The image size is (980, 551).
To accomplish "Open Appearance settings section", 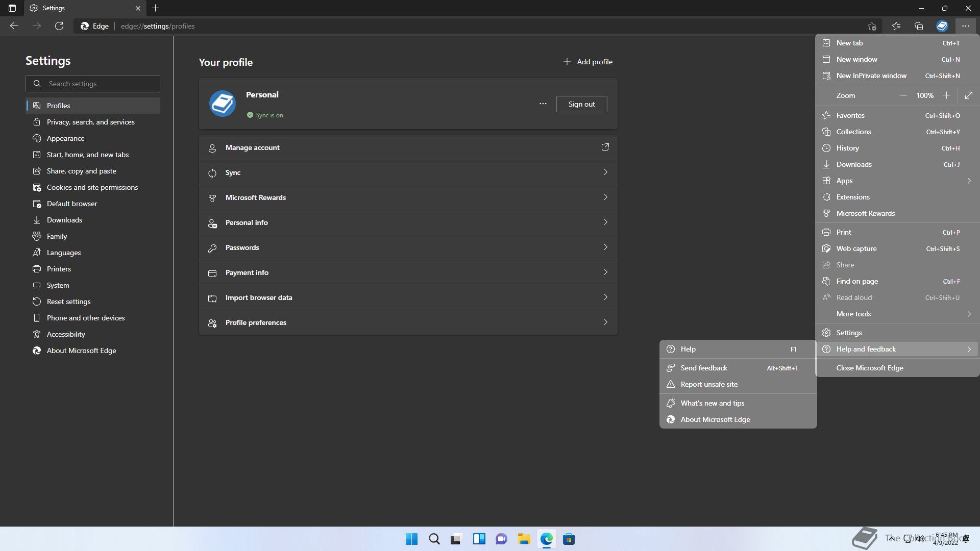I will [x=93, y=138].
